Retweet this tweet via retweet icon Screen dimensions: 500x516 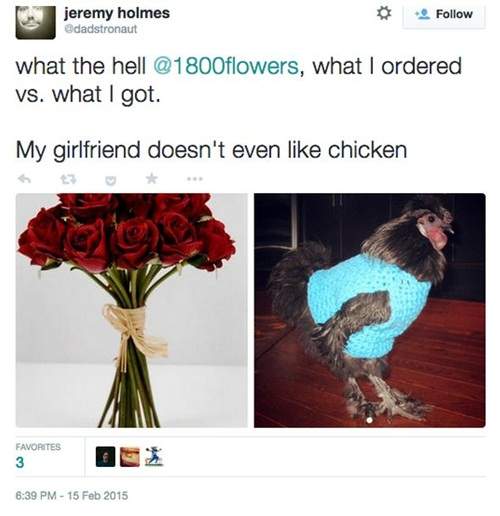tap(68, 180)
